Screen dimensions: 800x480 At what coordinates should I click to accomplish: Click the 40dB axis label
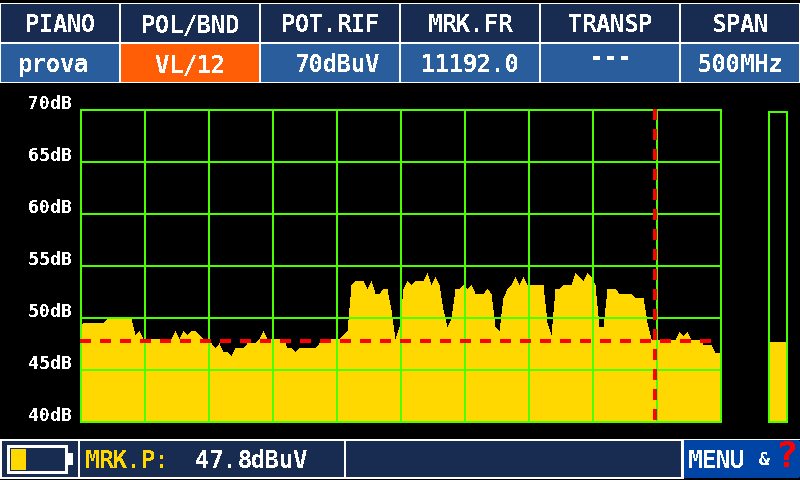(50, 415)
